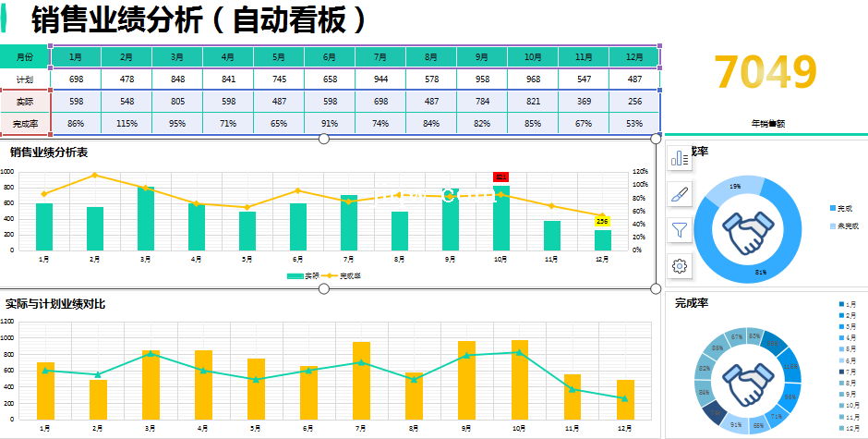Click the 7049 annual sales total
The image size is (868, 439).
766,72
